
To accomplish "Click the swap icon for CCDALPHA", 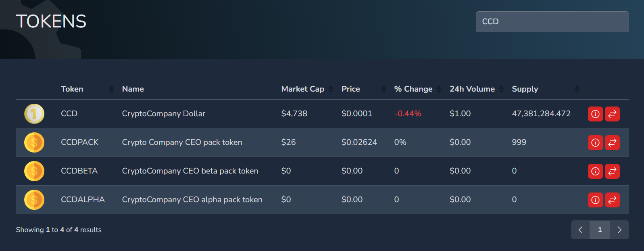I will (612, 200).
